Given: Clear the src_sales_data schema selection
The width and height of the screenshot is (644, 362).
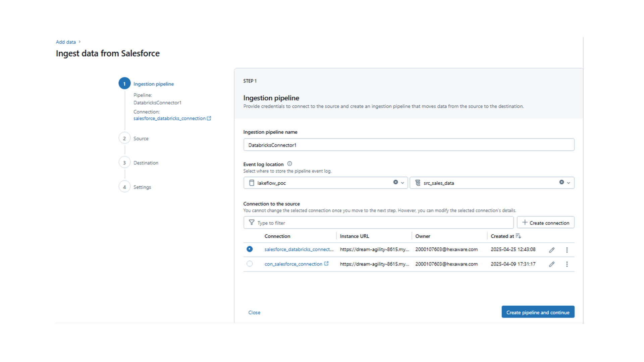Looking at the screenshot, I should click(561, 182).
